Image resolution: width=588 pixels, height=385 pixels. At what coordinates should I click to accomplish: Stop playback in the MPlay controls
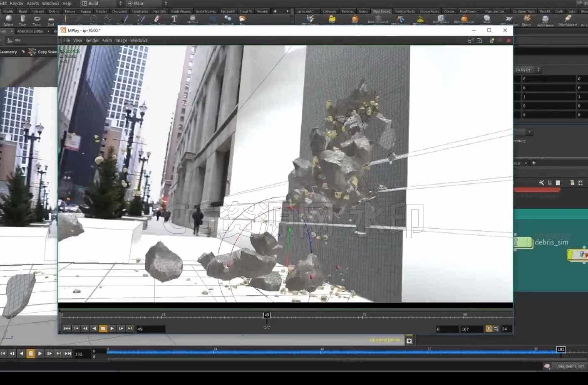[x=103, y=328]
